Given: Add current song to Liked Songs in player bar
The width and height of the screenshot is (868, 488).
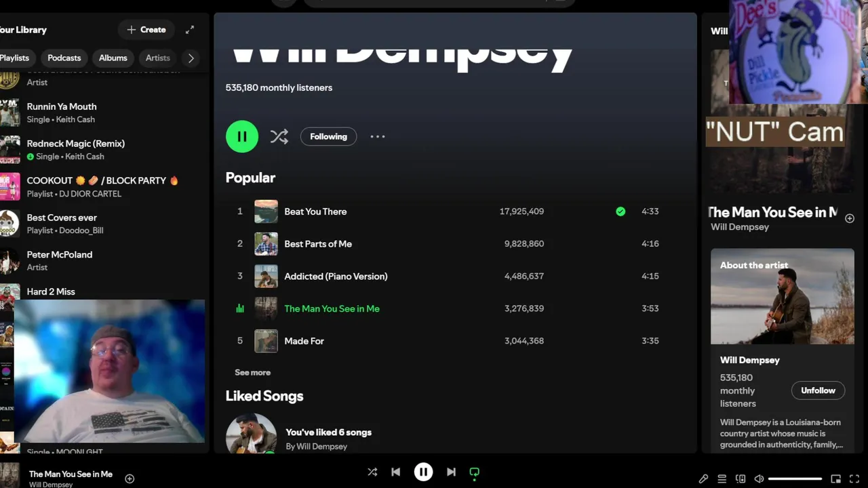Looking at the screenshot, I should [130, 479].
